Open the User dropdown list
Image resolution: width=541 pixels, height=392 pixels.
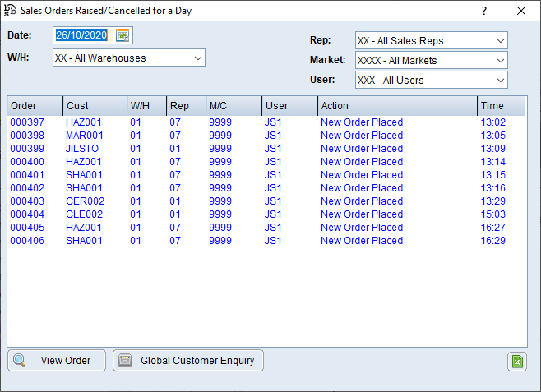tap(500, 80)
